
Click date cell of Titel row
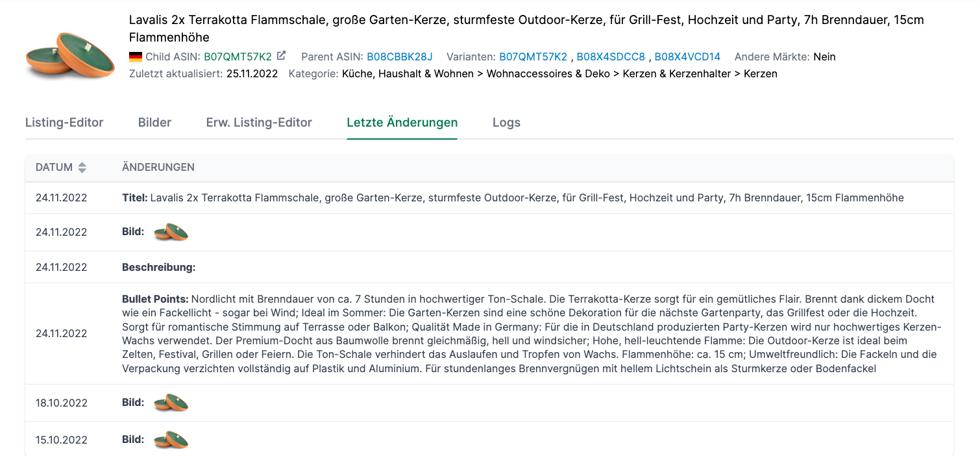click(62, 197)
